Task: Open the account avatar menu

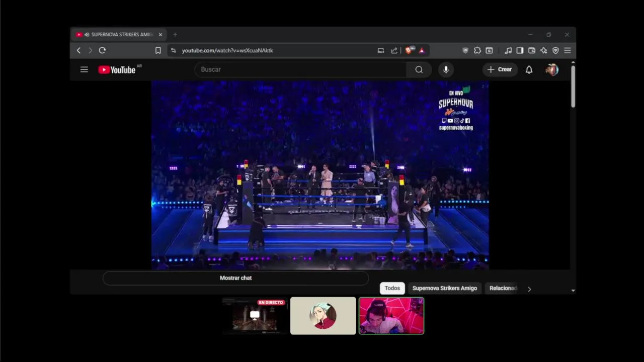Action: [552, 69]
